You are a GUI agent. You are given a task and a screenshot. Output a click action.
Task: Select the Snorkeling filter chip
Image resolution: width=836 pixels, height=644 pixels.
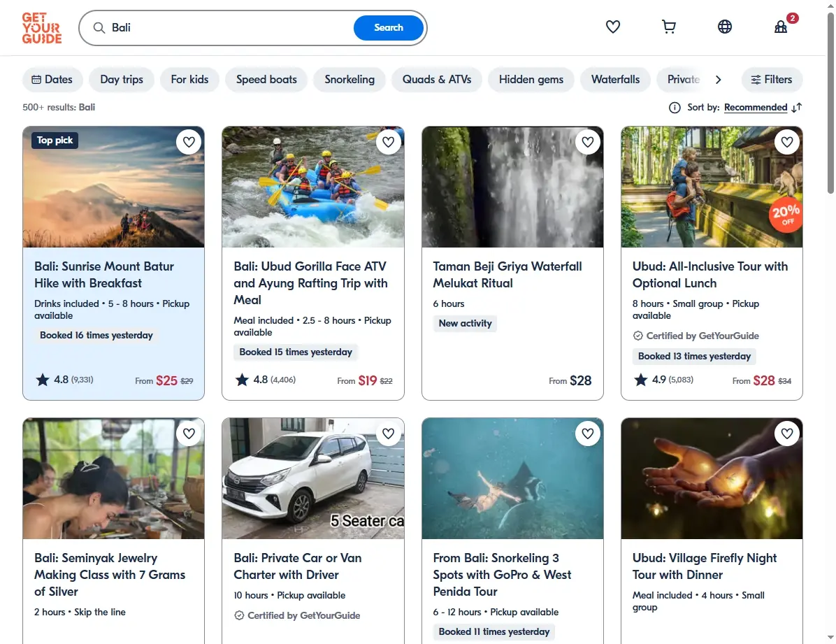click(x=349, y=80)
